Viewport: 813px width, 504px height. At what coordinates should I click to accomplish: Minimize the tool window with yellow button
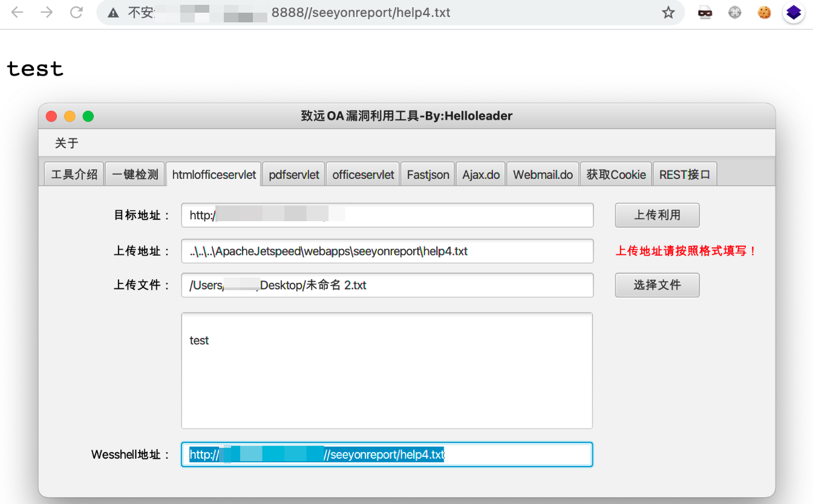[x=70, y=116]
